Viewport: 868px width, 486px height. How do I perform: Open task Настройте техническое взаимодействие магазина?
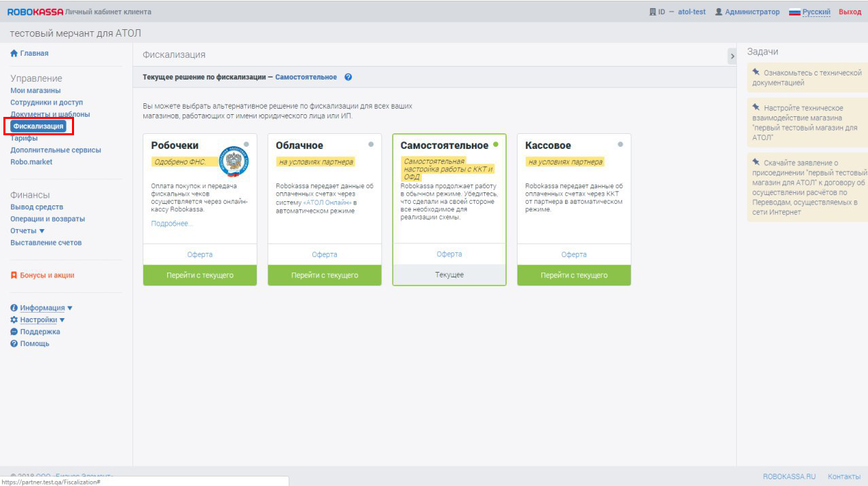click(x=808, y=122)
